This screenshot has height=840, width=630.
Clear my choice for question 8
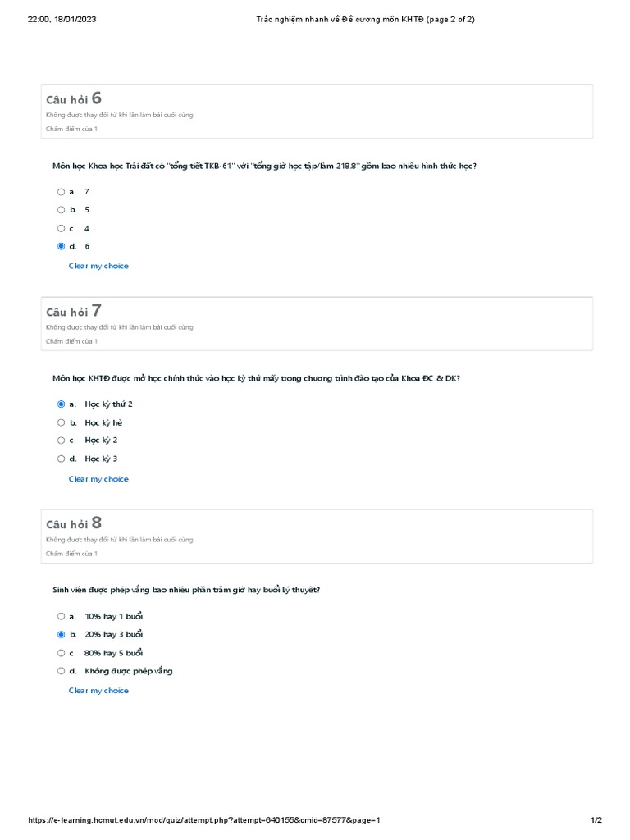coord(98,691)
